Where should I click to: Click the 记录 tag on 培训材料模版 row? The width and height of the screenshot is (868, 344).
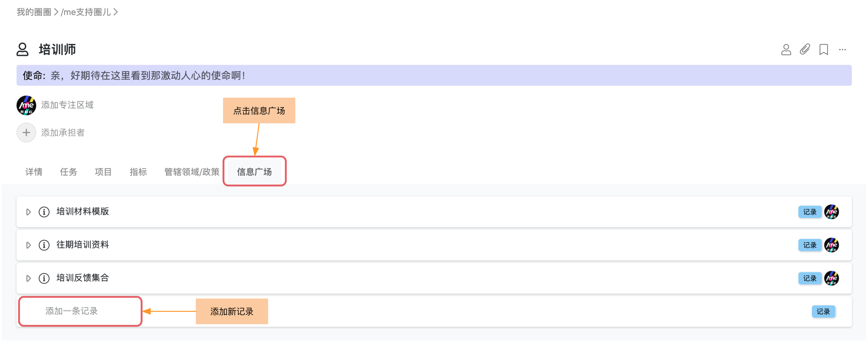810,212
